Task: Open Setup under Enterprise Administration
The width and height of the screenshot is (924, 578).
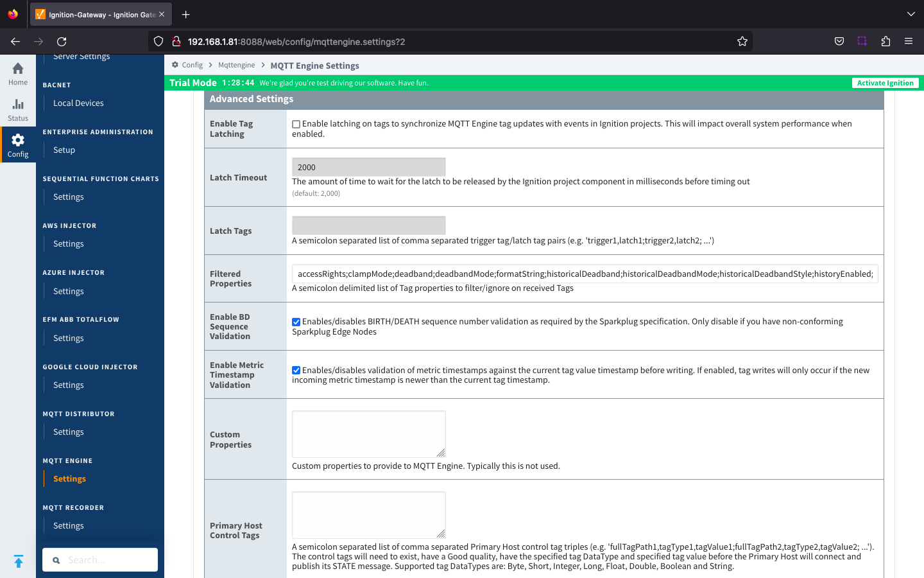Action: [x=64, y=150]
